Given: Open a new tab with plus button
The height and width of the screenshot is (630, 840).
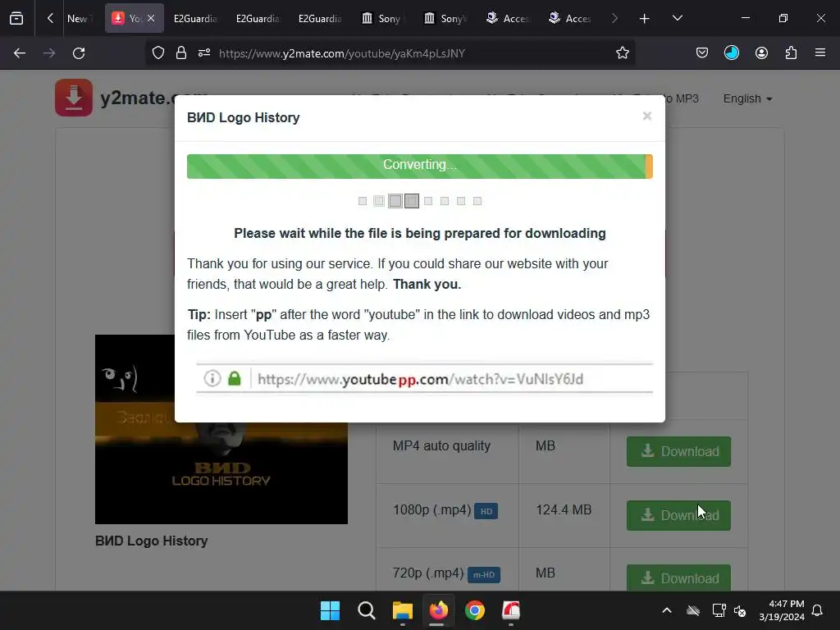Looking at the screenshot, I should [645, 19].
